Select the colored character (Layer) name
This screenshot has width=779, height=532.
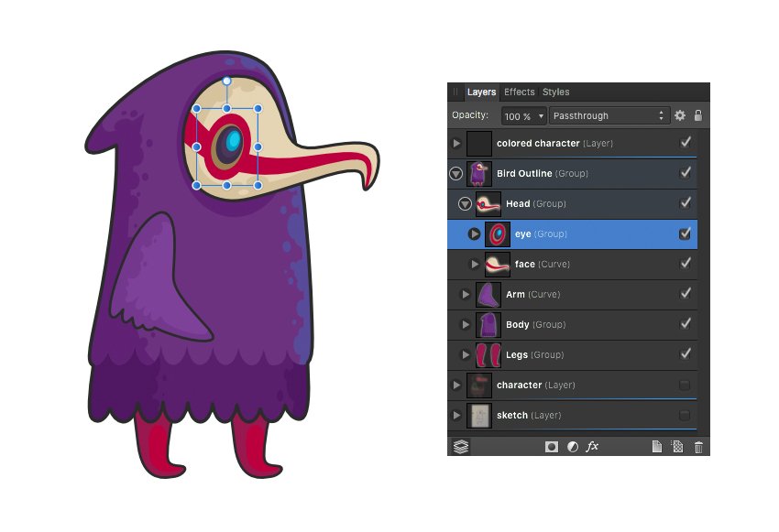tap(554, 144)
